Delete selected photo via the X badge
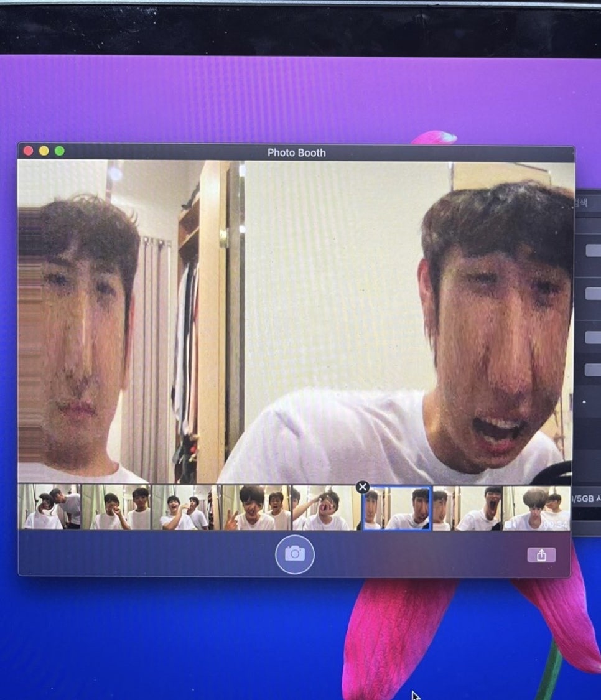 point(363,487)
